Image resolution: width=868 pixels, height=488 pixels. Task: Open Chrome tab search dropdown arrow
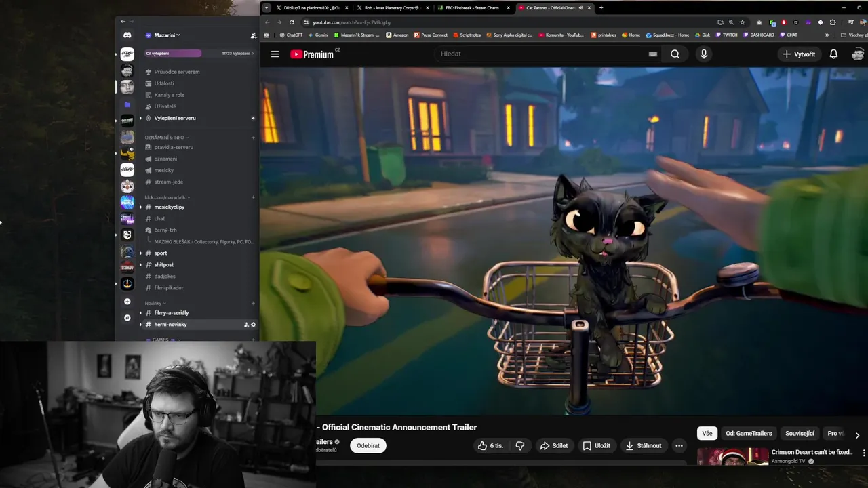[x=266, y=8]
